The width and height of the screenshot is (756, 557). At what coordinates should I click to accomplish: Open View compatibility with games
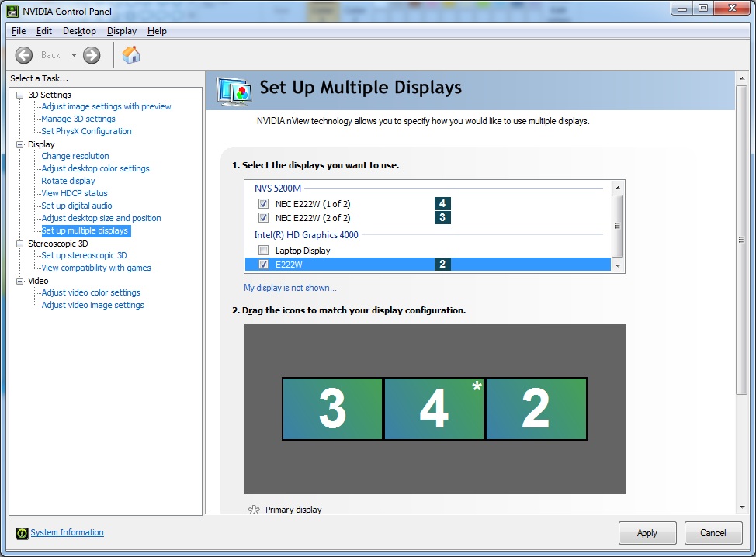click(96, 268)
